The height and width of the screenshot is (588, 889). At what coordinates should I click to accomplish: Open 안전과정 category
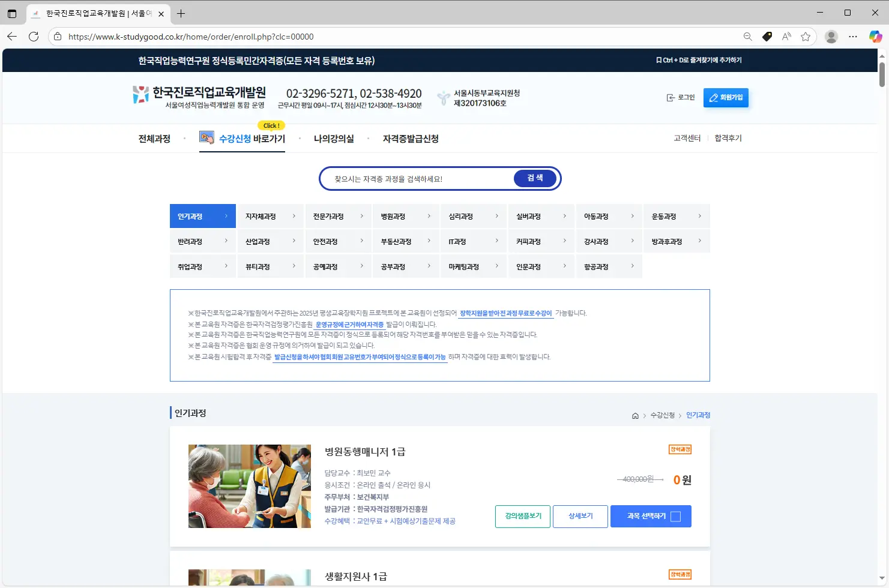(339, 241)
